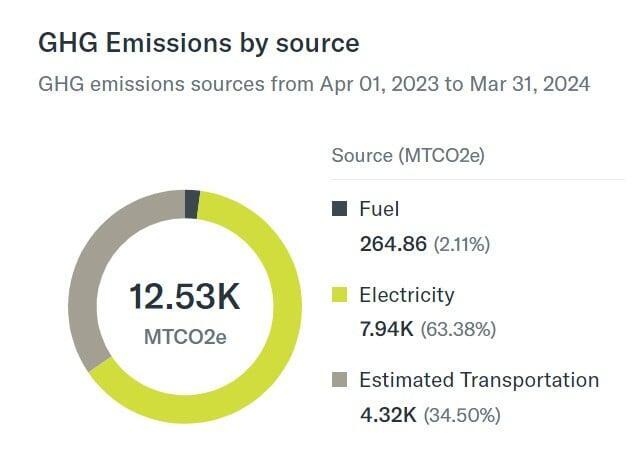Viewport: 643px width, 469px height.
Task: Click the Apr 2023 to Mar 2024 date subtitle
Action: 313,84
